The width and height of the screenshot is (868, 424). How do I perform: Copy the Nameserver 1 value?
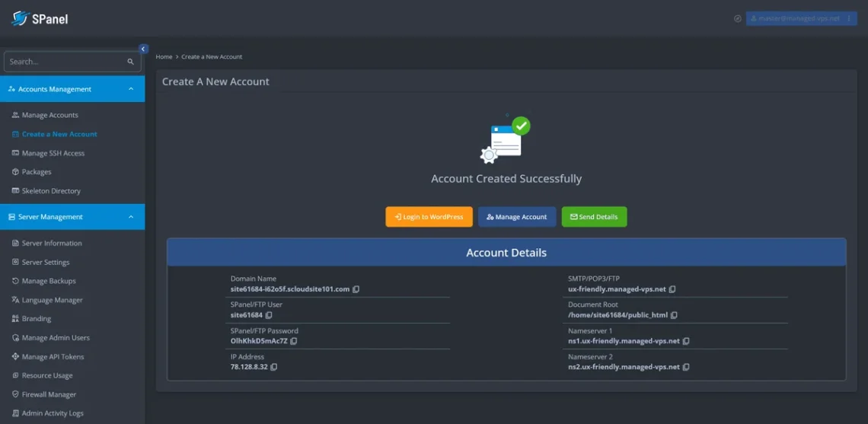coord(686,341)
